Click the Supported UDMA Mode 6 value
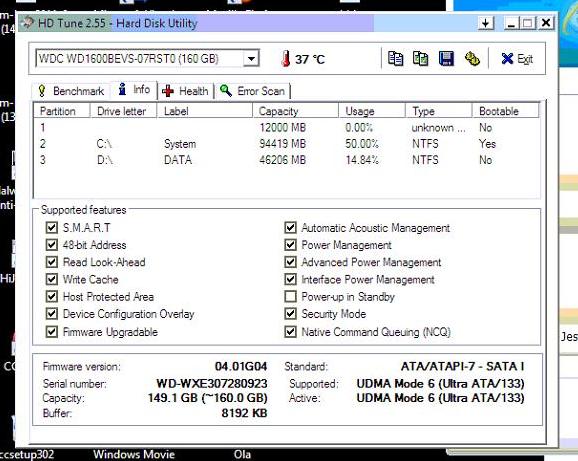 441,384
